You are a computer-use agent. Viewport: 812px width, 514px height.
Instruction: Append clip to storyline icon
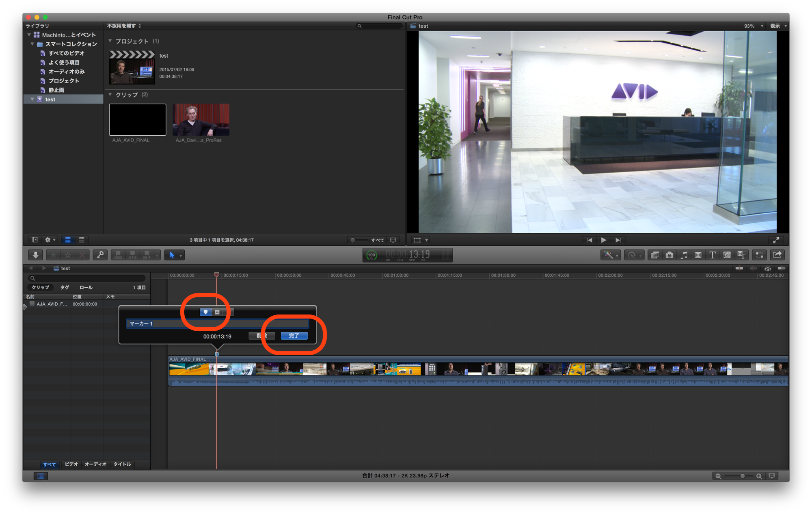[147, 255]
